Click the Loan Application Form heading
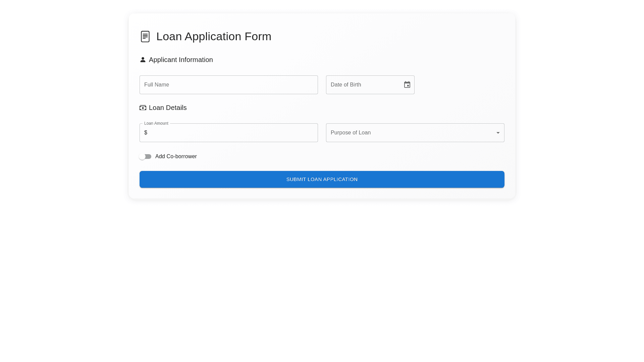The height and width of the screenshot is (362, 644). point(214,37)
